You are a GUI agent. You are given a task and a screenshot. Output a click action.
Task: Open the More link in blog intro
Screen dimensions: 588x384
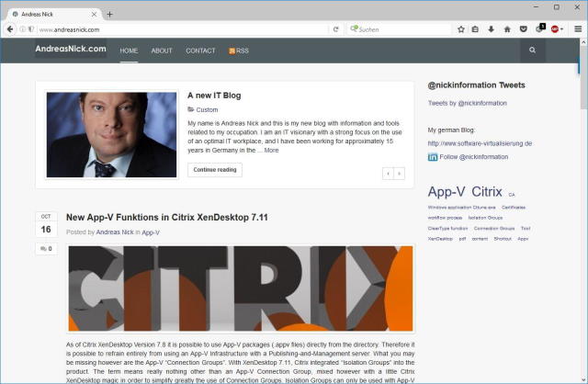[x=271, y=151]
